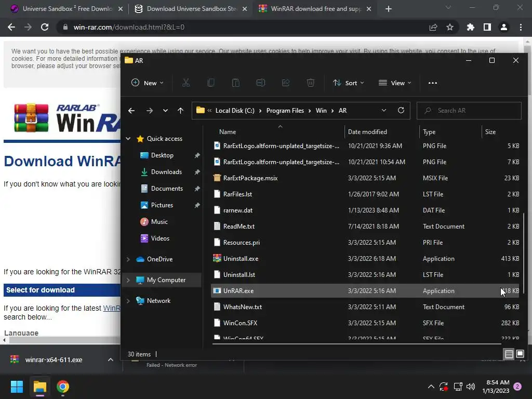Click the Delete trash icon in Explorer toolbar
Screen dimensions: 532x399
pyautogui.click(x=311, y=83)
